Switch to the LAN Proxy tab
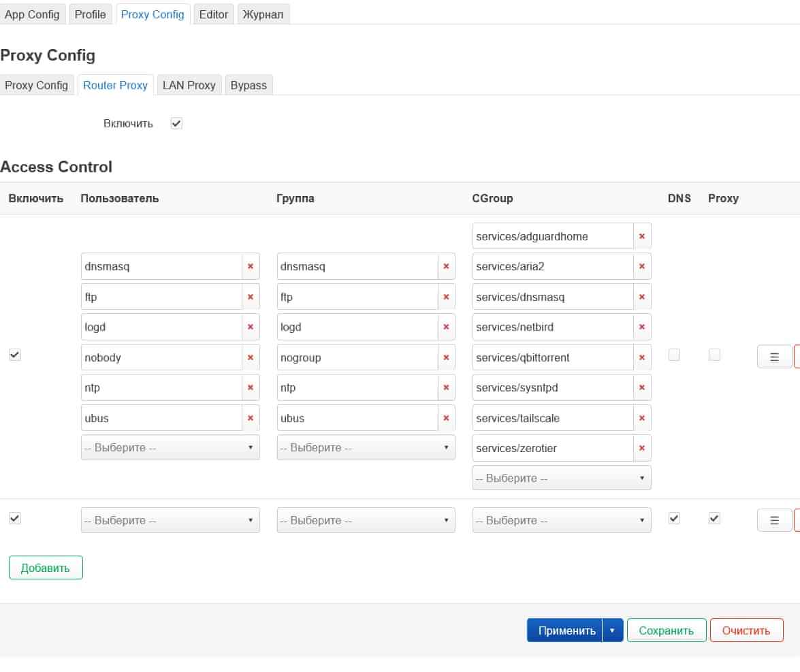800x672 pixels. 189,84
